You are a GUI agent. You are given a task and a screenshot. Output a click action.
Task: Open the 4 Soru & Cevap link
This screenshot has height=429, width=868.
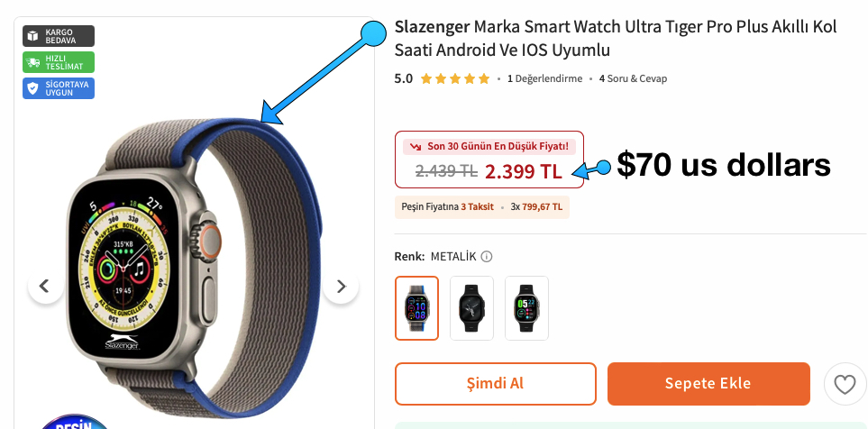click(633, 78)
